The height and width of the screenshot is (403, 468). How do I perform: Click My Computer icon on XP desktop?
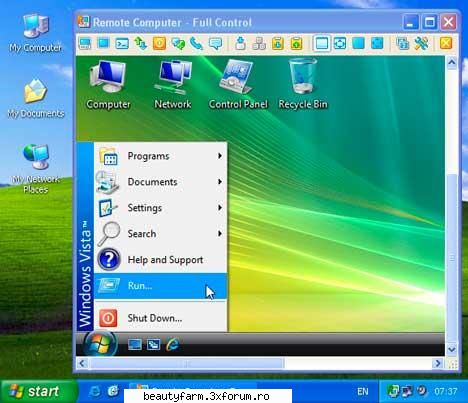coord(35,33)
